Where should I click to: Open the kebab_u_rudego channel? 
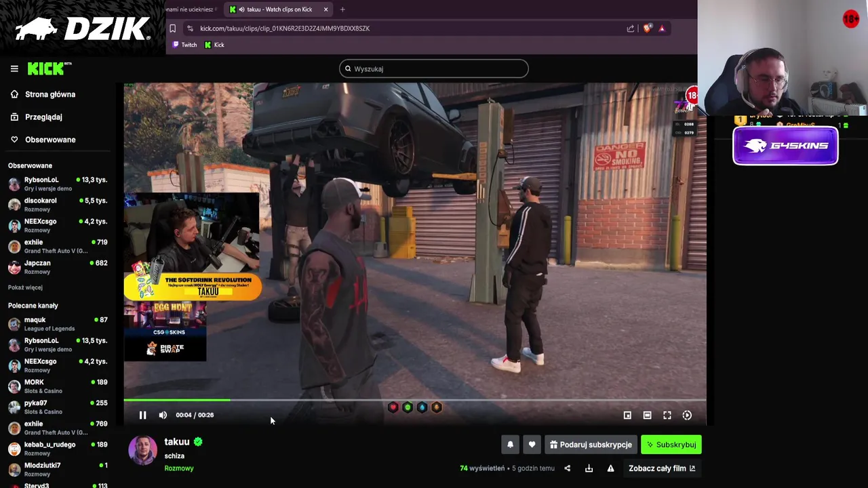[x=58, y=449]
